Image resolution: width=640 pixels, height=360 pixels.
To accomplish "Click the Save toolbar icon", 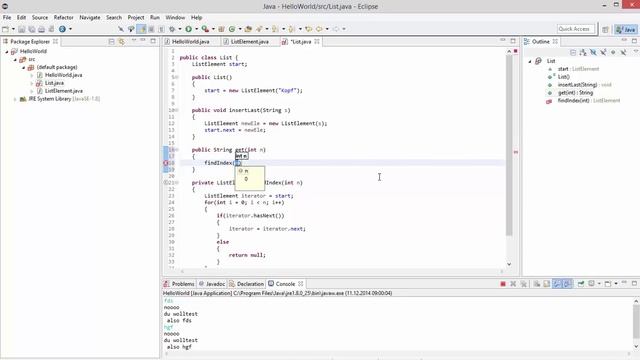I will [21, 29].
